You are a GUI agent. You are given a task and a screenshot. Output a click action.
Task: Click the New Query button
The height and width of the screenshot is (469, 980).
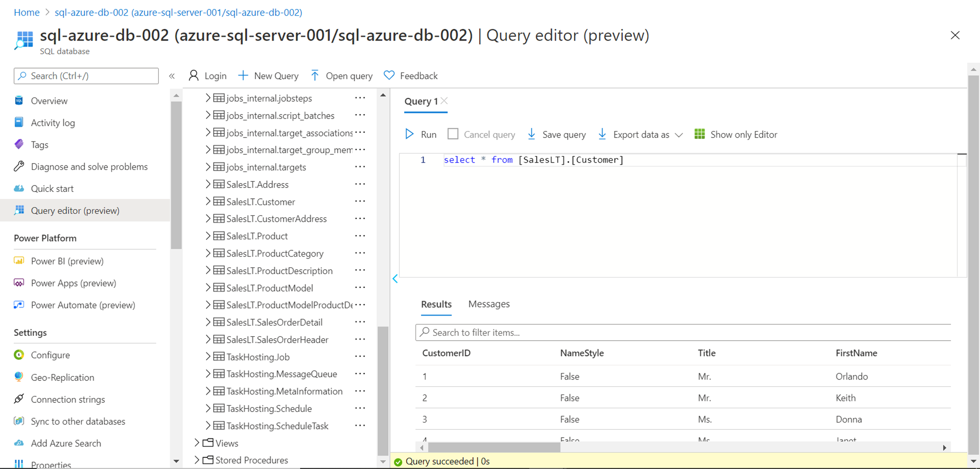pyautogui.click(x=269, y=76)
